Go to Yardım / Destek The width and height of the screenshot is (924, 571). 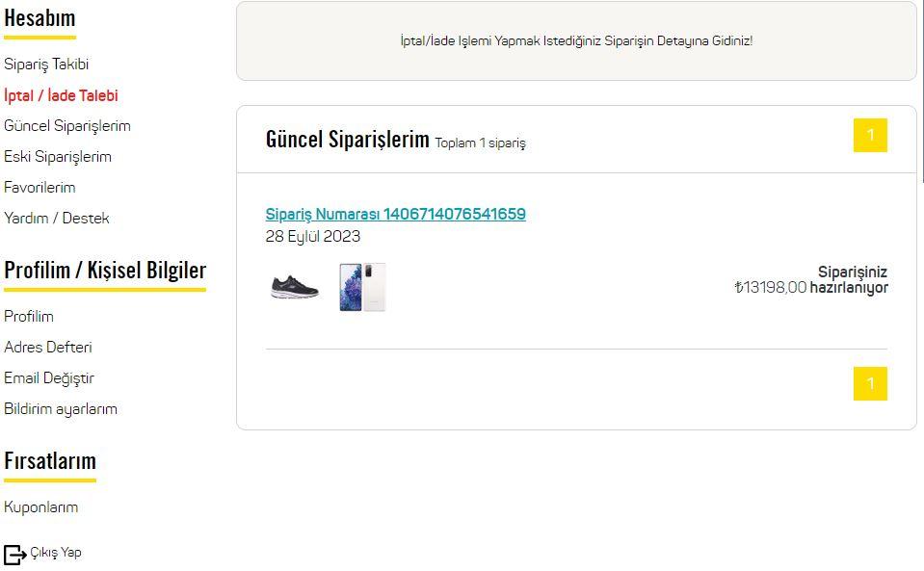click(x=57, y=219)
